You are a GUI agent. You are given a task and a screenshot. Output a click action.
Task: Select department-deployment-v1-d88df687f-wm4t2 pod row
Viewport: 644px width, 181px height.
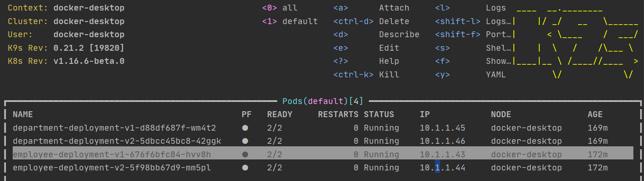[x=114, y=128]
